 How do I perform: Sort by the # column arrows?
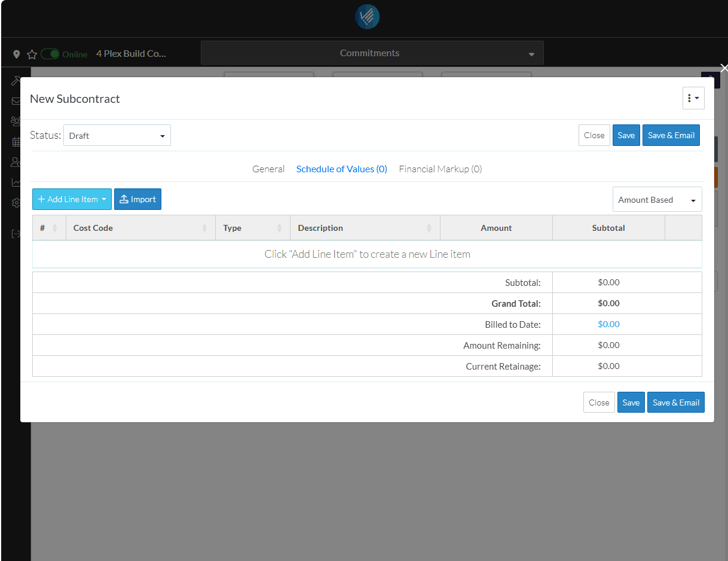(x=55, y=228)
